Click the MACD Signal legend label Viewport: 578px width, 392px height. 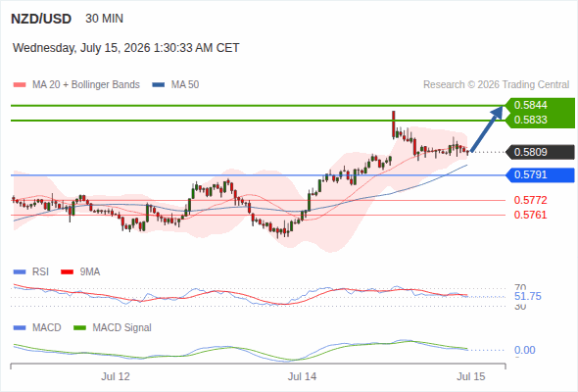coord(122,328)
